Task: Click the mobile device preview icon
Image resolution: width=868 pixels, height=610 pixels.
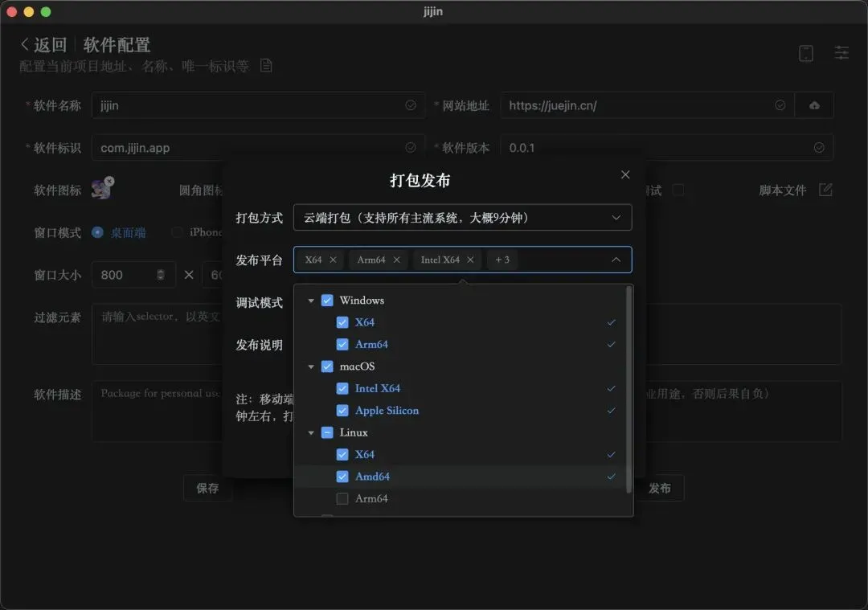Action: (x=805, y=53)
